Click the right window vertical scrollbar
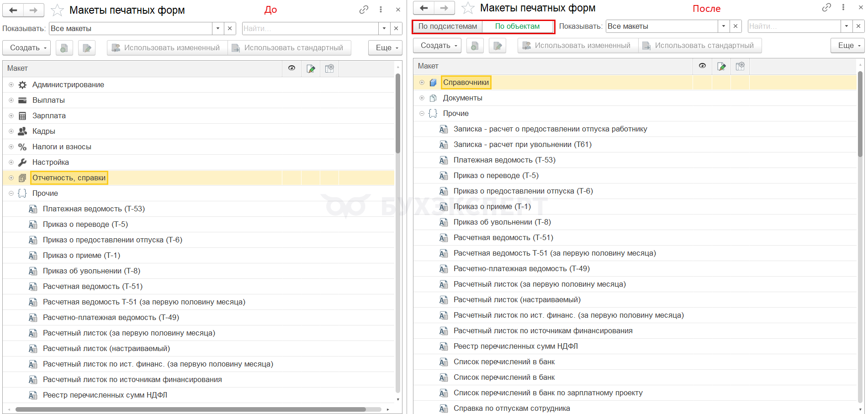The image size is (868, 414). [x=861, y=114]
